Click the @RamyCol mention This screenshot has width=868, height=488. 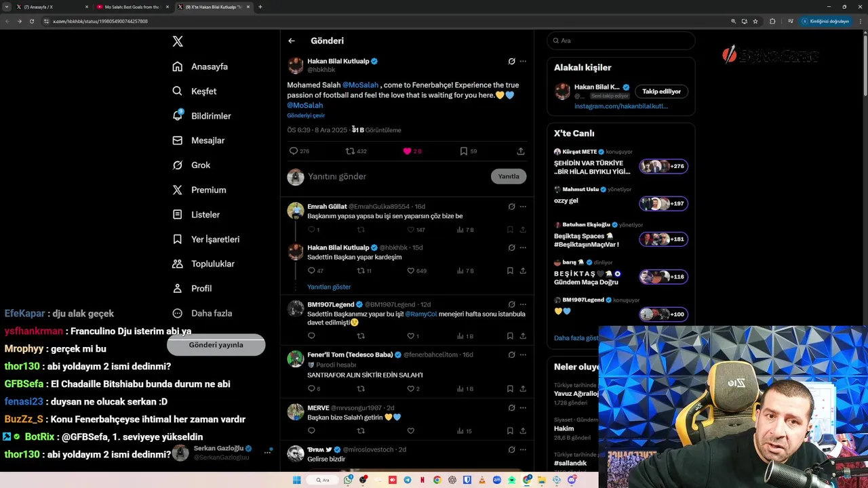(421, 314)
